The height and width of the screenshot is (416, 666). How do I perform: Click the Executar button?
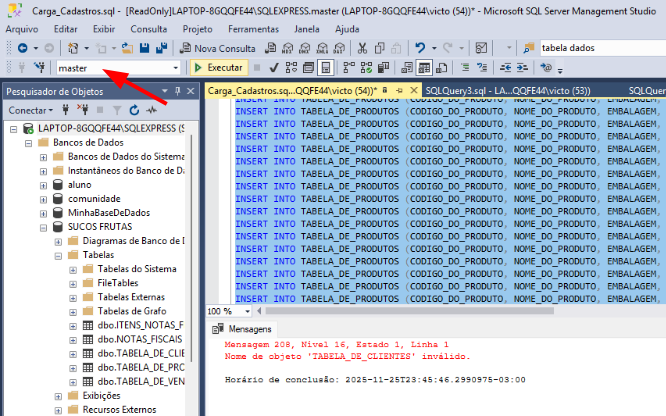coord(219,68)
